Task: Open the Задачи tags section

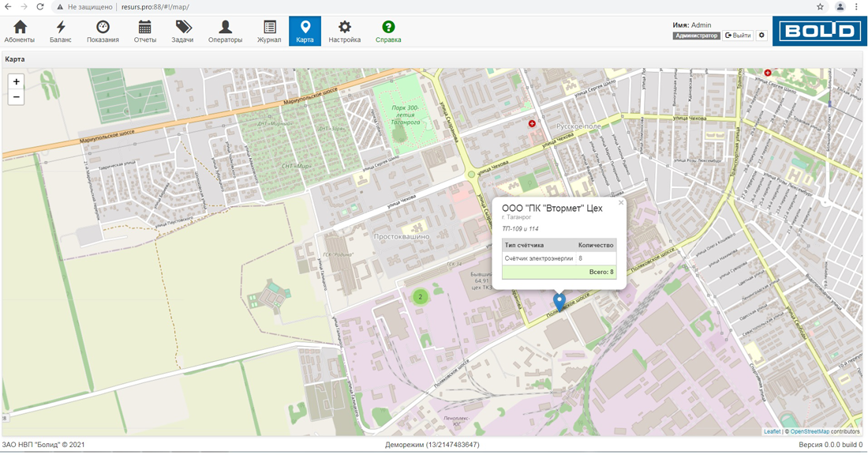Action: pyautogui.click(x=183, y=32)
